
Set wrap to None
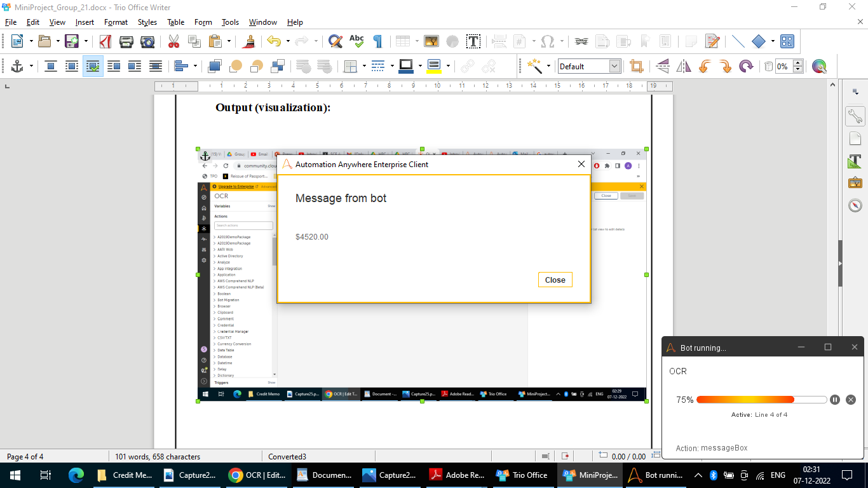pyautogui.click(x=51, y=66)
